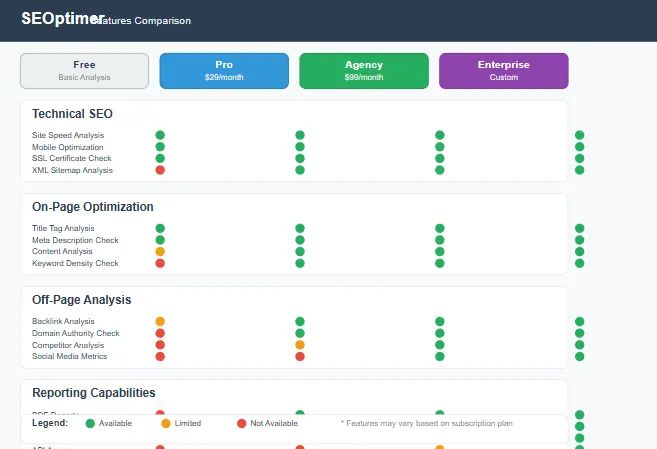The width and height of the screenshot is (657, 449).
Task: Click the Off-Page Analysis section heading
Action: [82, 300]
